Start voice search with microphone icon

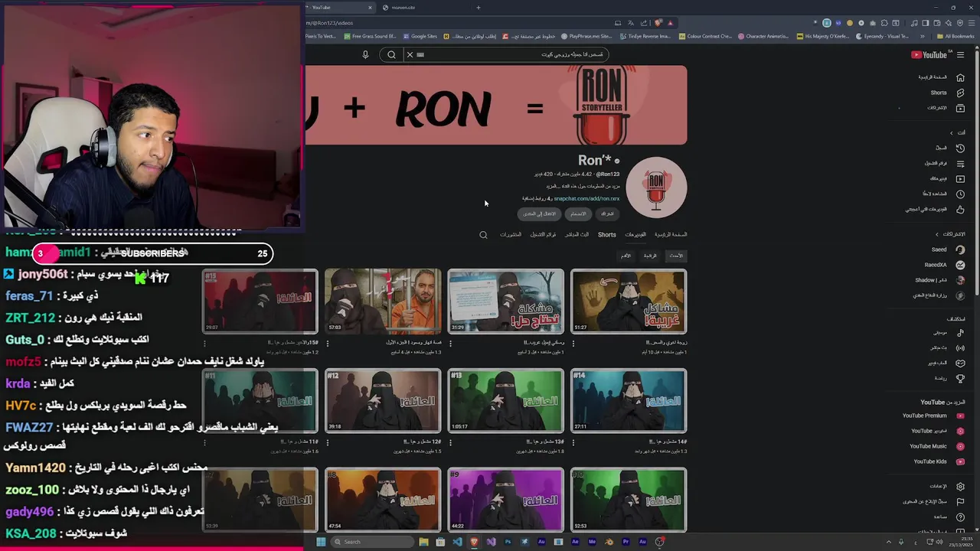pyautogui.click(x=365, y=54)
